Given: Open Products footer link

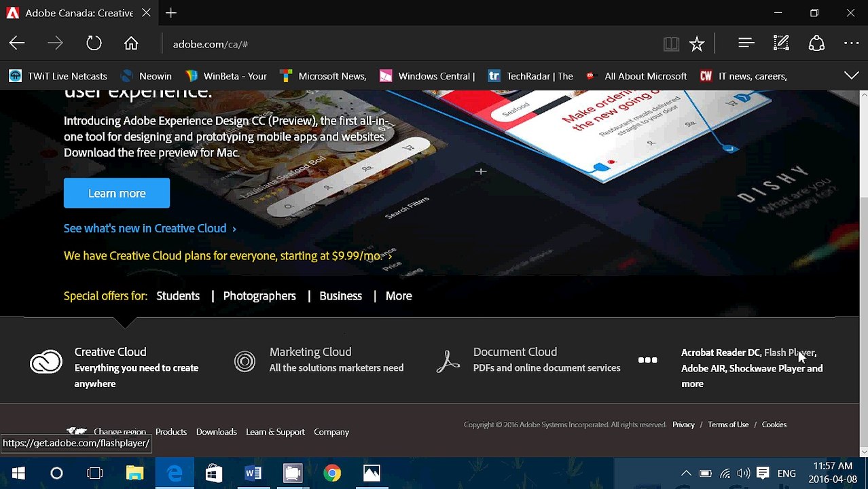Looking at the screenshot, I should (171, 432).
